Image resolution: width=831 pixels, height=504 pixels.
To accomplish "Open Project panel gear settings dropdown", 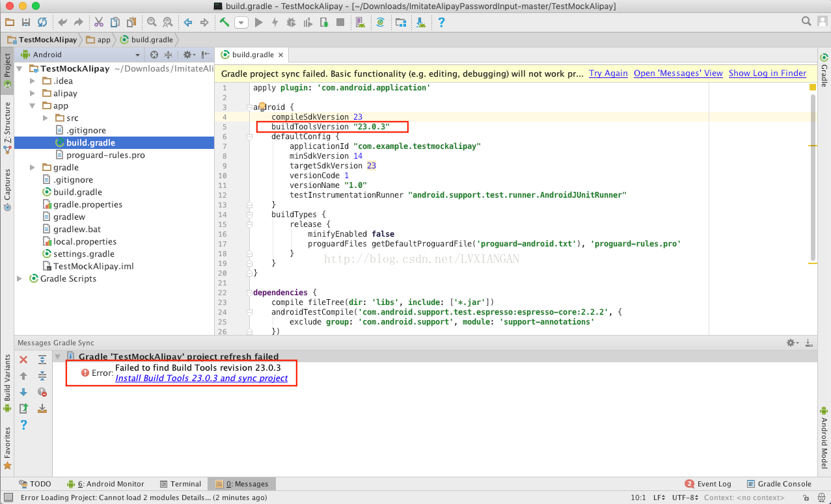I will [189, 55].
